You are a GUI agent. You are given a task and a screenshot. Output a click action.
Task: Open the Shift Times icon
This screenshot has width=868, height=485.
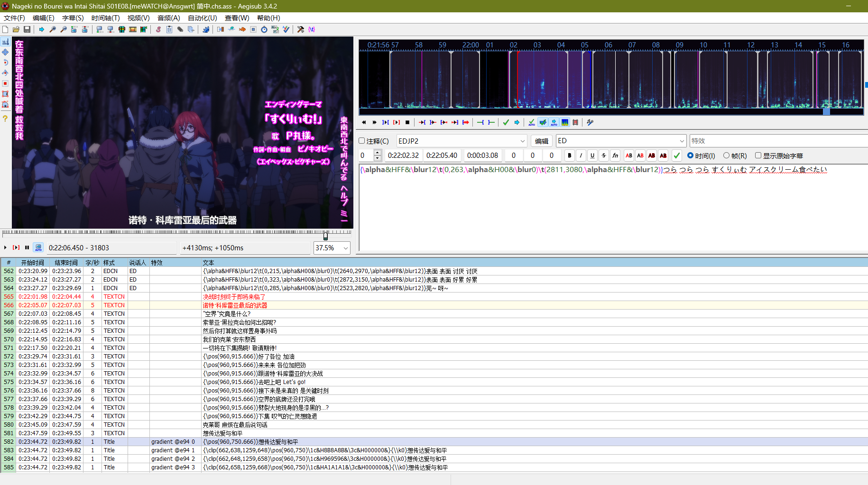(x=221, y=29)
